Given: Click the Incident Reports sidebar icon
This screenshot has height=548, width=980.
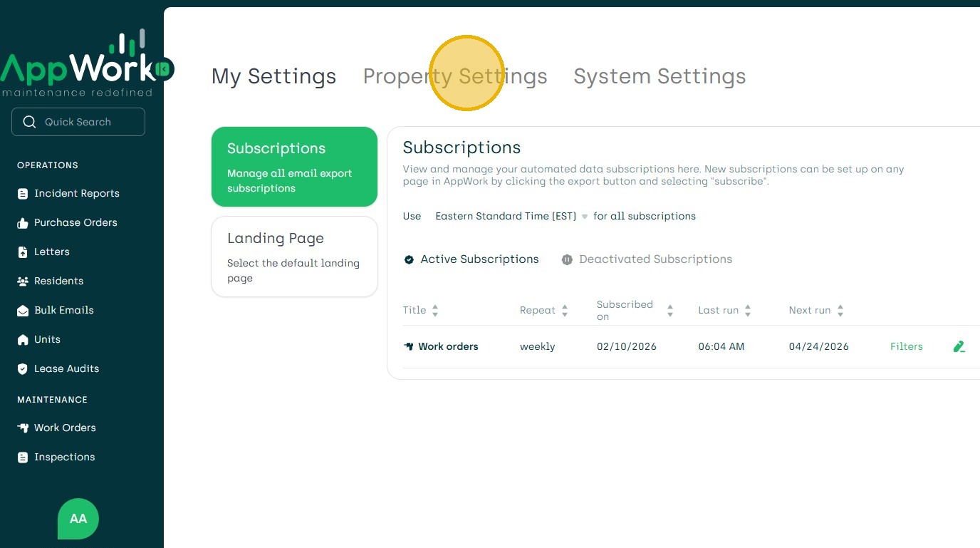Looking at the screenshot, I should click(23, 194).
